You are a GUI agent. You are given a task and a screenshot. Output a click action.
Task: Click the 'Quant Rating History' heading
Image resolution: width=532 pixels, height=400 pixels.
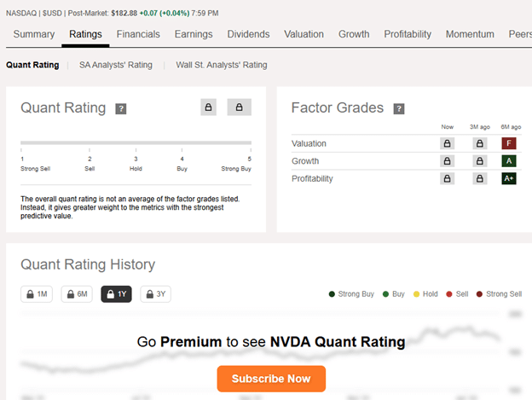pos(88,264)
